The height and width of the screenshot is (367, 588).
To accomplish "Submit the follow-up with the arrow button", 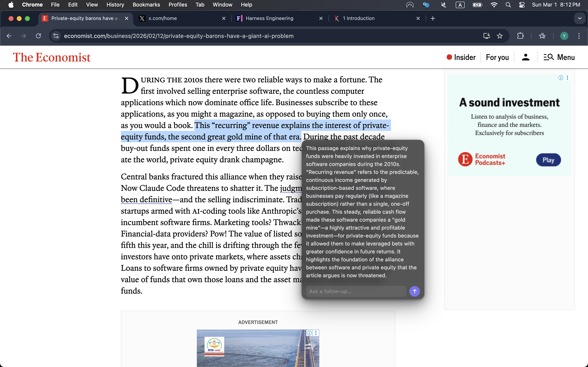I will click(414, 291).
